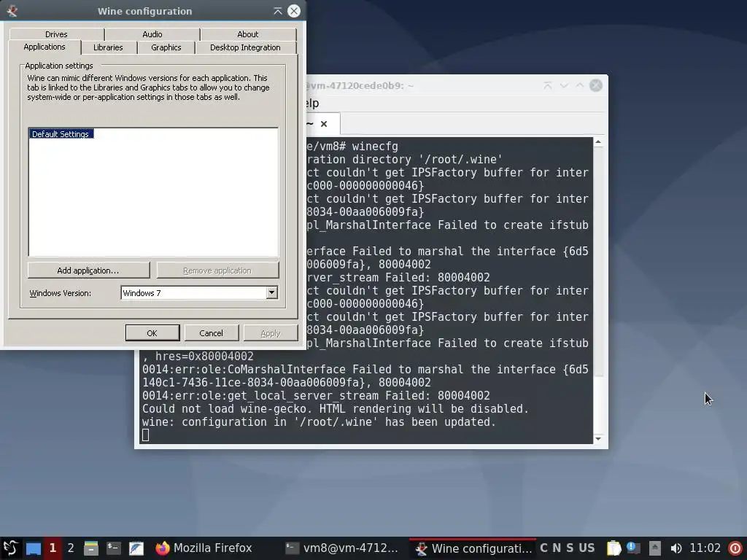Select the Applications tab
Image resolution: width=747 pixels, height=560 pixels.
pyautogui.click(x=44, y=47)
